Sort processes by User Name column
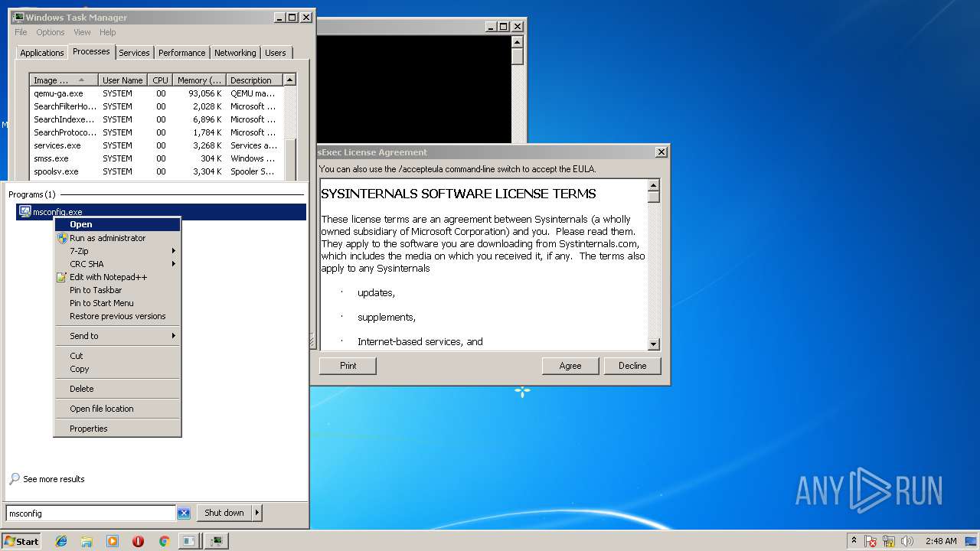 coord(123,80)
